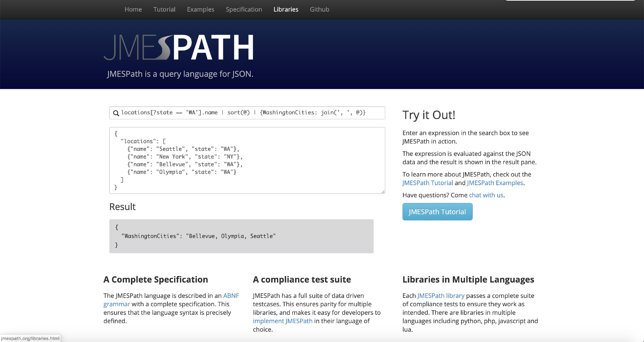The height and width of the screenshot is (342, 644).
Task: Click 'A compliance test suite' heading
Action: tap(302, 279)
